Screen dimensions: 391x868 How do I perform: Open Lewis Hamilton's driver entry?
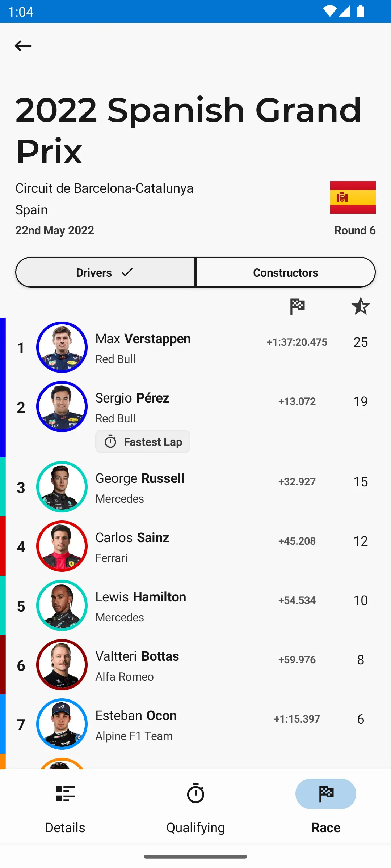[x=195, y=605]
